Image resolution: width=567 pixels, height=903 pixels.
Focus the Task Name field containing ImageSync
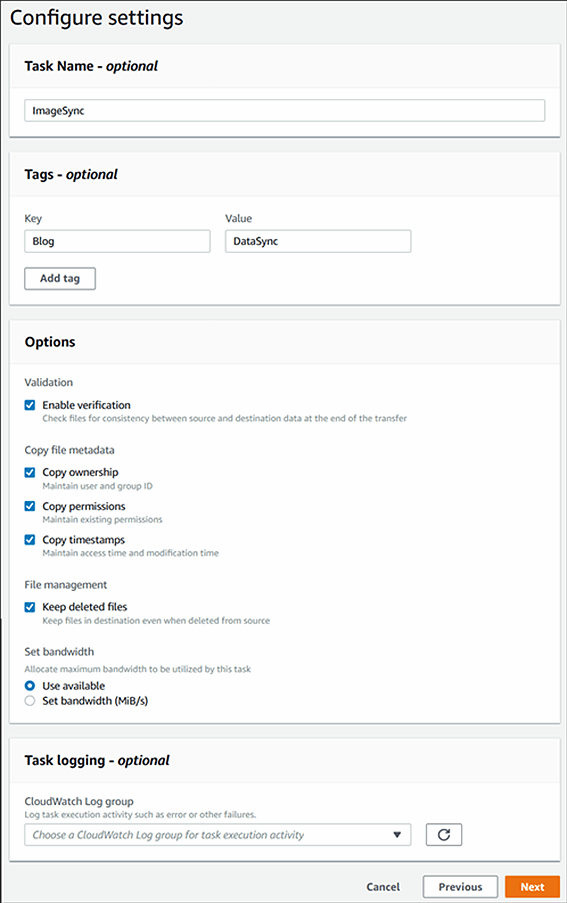pyautogui.click(x=284, y=111)
